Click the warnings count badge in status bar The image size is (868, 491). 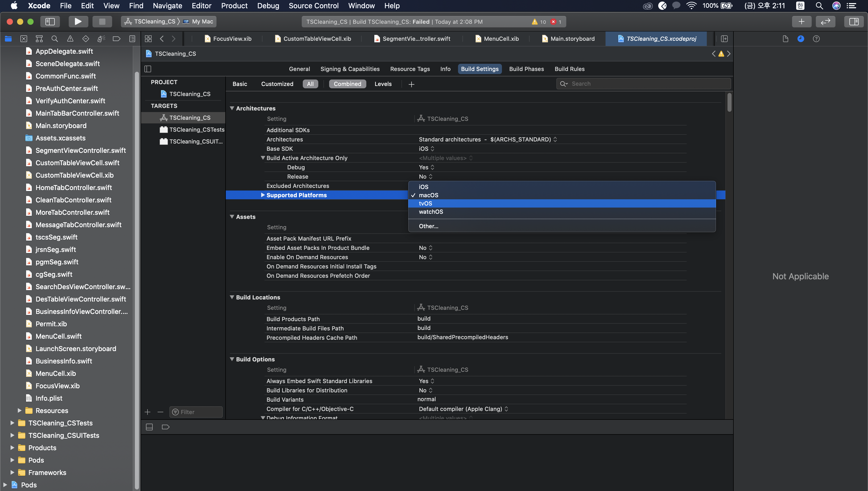point(539,22)
